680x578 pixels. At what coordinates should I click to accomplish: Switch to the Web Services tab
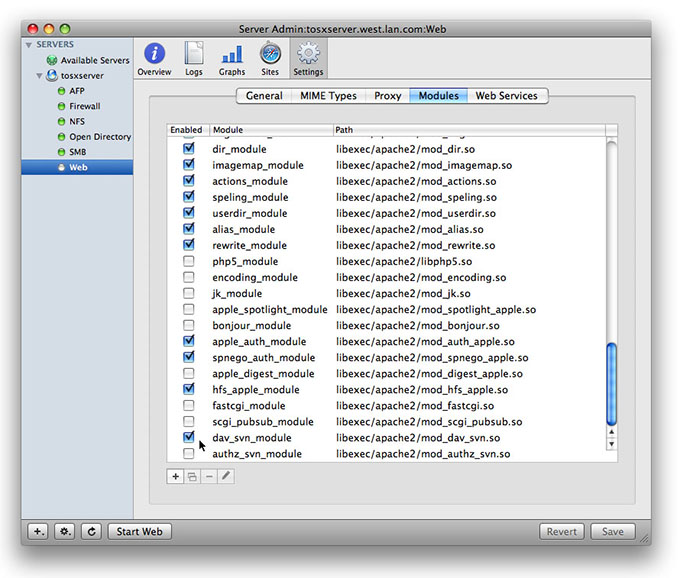(507, 96)
